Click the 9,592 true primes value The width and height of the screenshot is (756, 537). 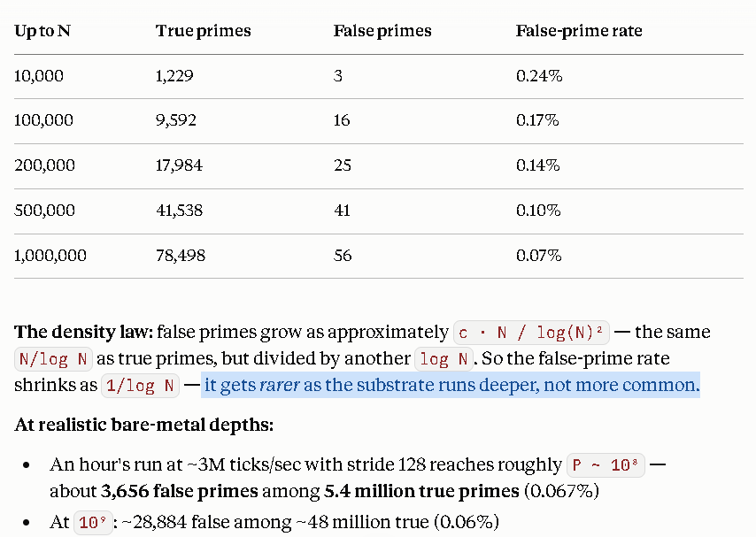click(176, 120)
